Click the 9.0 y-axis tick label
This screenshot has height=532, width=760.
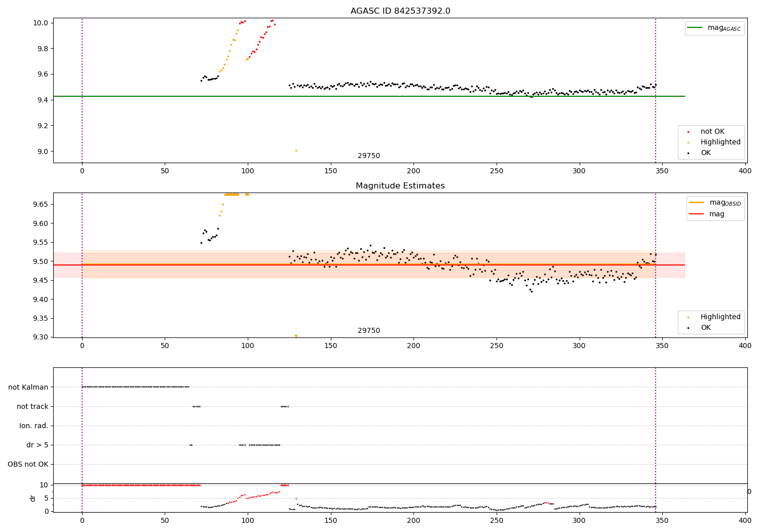point(43,151)
